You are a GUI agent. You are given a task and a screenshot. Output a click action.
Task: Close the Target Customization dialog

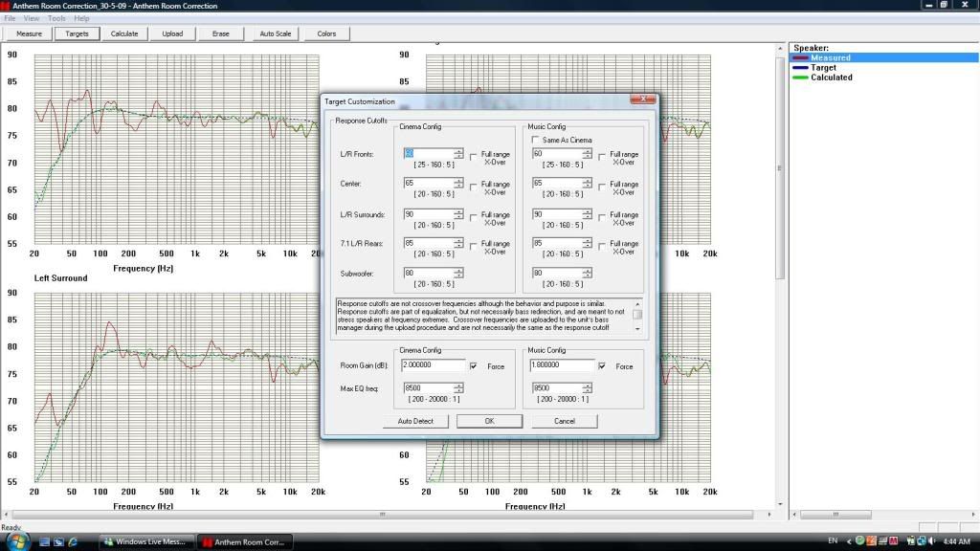[645, 99]
